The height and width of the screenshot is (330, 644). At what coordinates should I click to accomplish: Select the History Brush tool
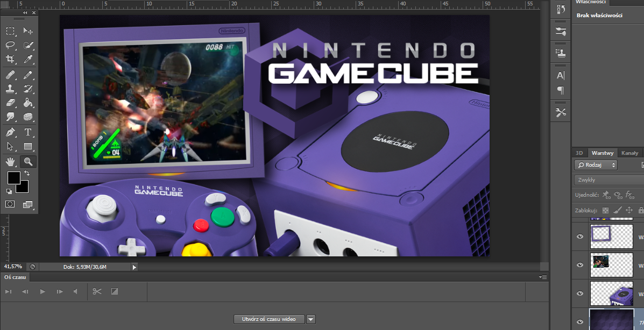coord(28,89)
